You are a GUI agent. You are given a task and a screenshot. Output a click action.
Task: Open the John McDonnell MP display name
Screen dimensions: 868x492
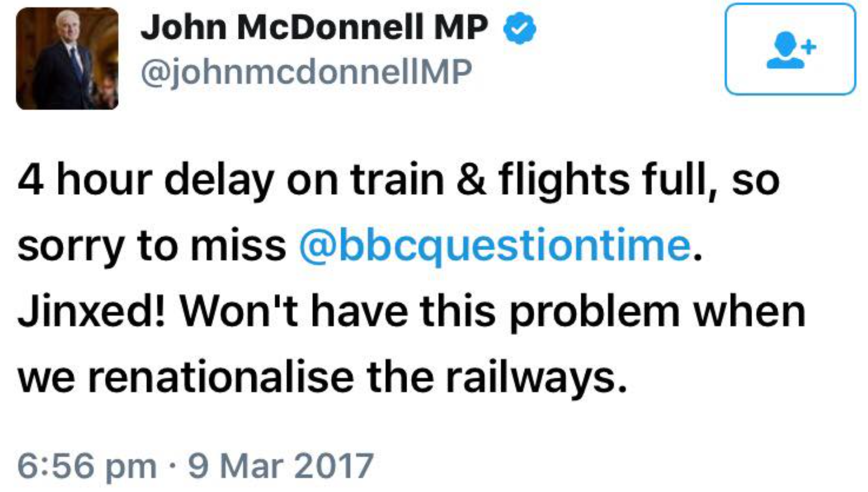pyautogui.click(x=314, y=27)
